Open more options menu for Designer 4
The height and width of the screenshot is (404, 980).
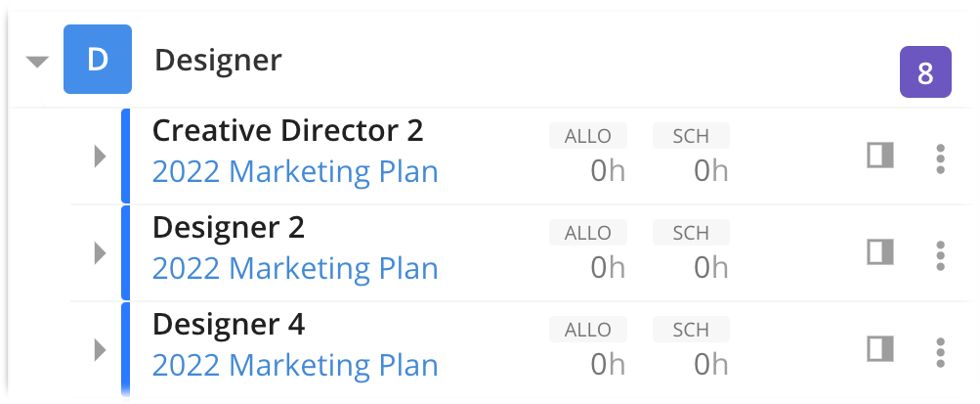pos(940,352)
